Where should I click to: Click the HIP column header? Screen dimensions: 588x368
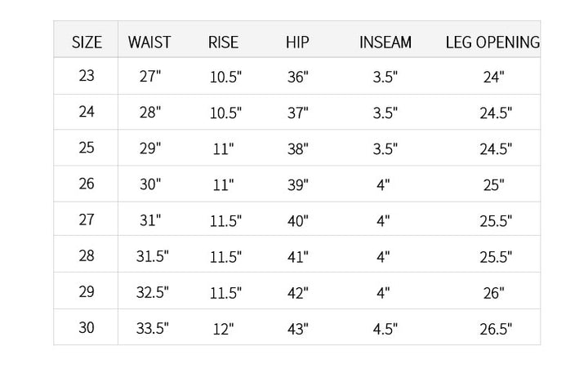(x=297, y=42)
